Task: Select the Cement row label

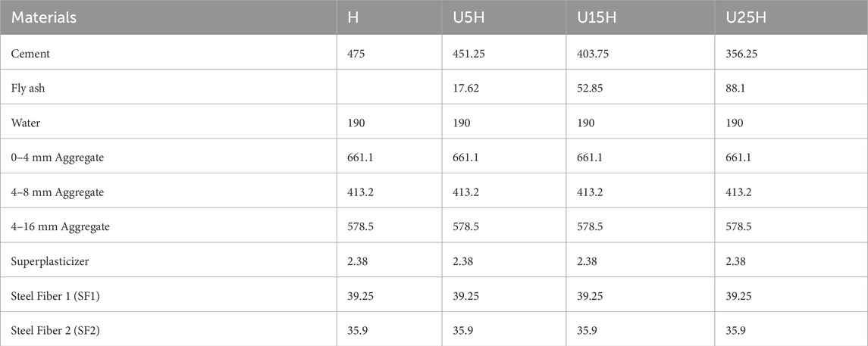Action: (31, 53)
